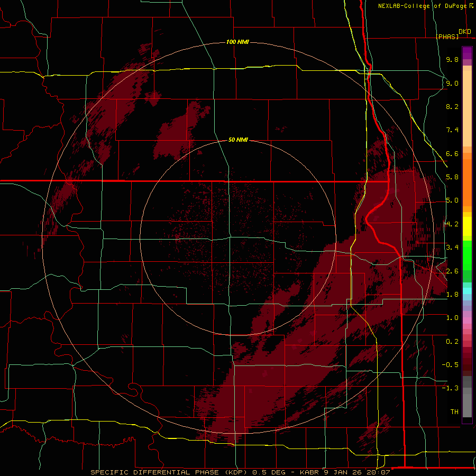Click the -1.3 value on the color scale

[x=450, y=388]
